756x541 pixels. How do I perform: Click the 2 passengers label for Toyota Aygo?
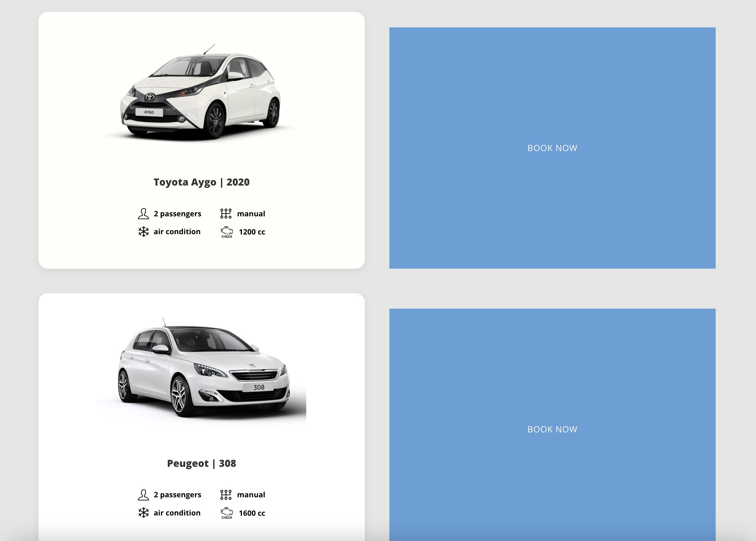click(177, 214)
